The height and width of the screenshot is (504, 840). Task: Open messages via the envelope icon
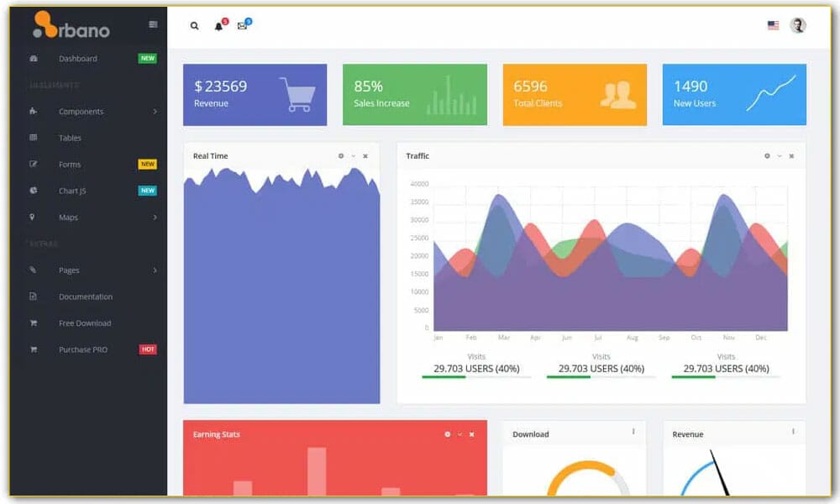click(x=242, y=26)
